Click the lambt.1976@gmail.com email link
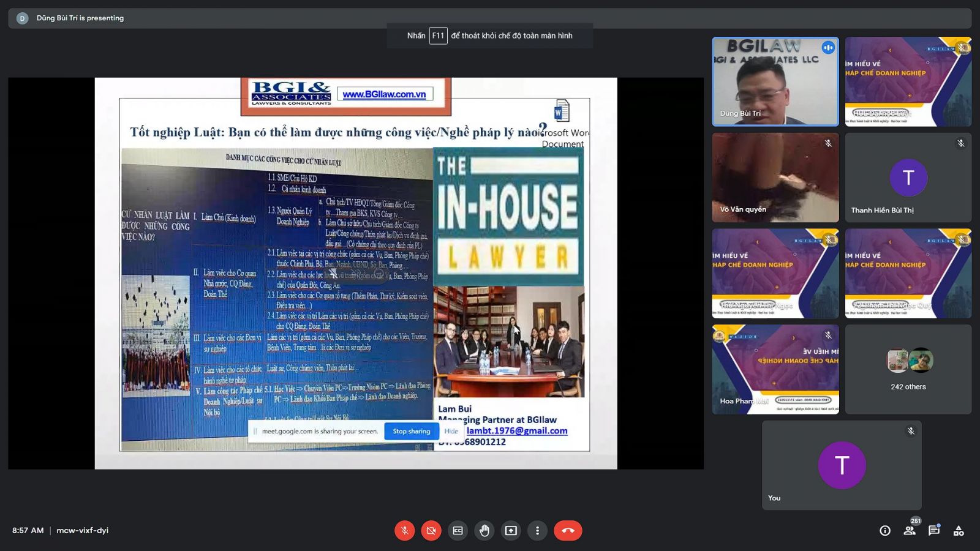Image resolution: width=980 pixels, height=551 pixels. pyautogui.click(x=517, y=430)
